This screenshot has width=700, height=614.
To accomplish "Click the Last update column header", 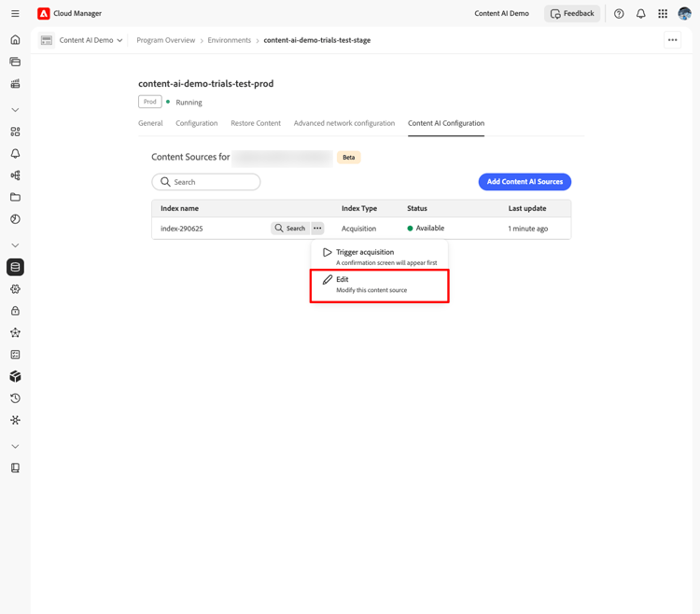I will click(x=527, y=208).
